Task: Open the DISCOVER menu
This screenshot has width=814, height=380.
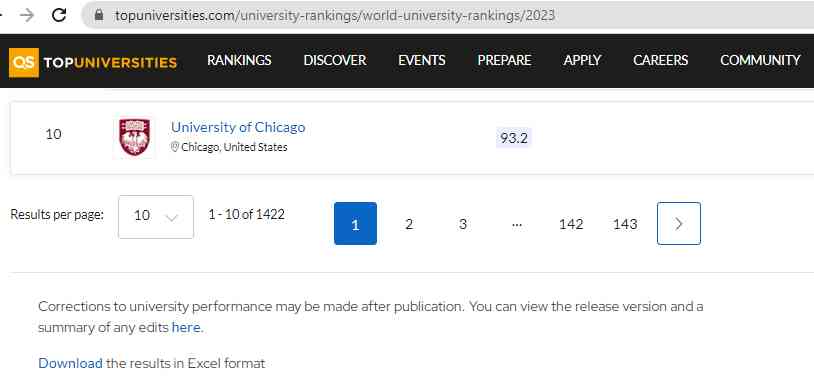Action: tap(335, 60)
